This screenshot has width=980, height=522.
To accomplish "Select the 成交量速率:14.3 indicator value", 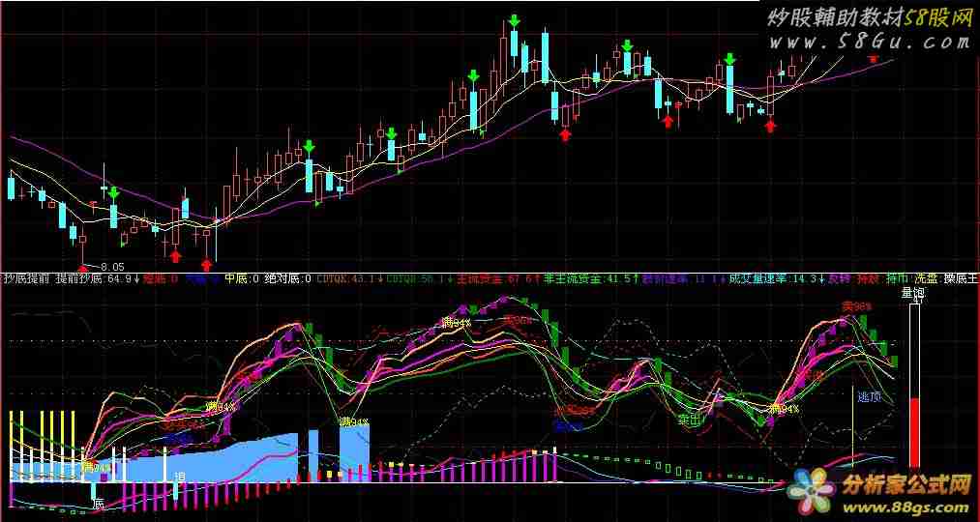I will tap(775, 278).
